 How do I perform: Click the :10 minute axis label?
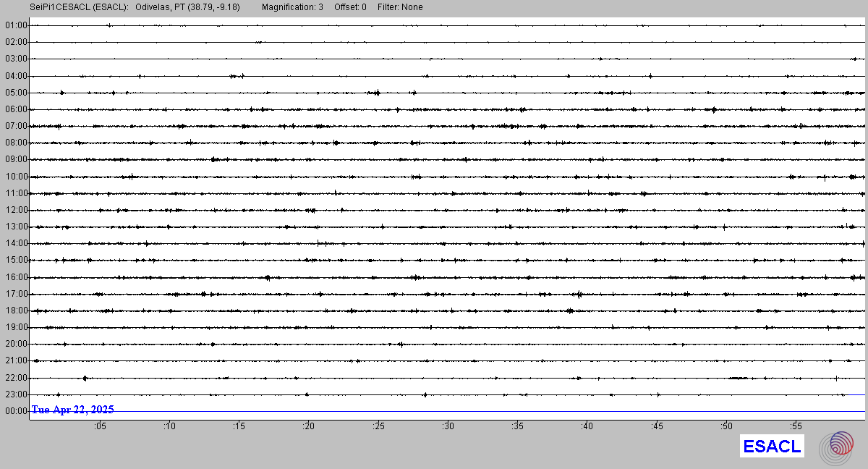[169, 427]
